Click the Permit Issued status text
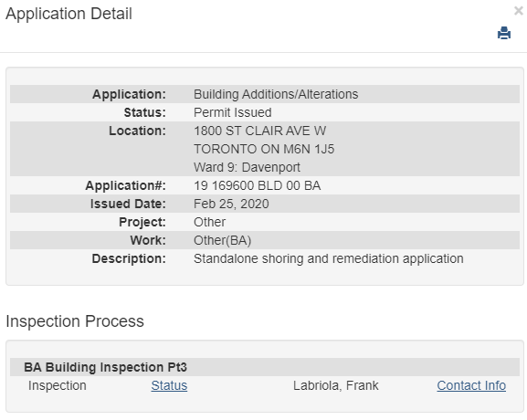Image resolution: width=527 pixels, height=420 pixels. click(233, 112)
